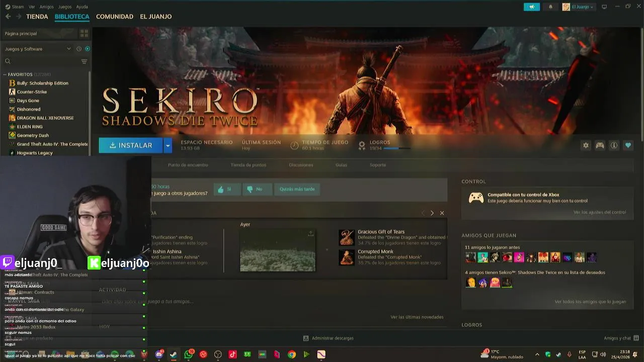Screen dimensions: 644x362
Task: Click the INSTALAR button
Action: pyautogui.click(x=131, y=145)
